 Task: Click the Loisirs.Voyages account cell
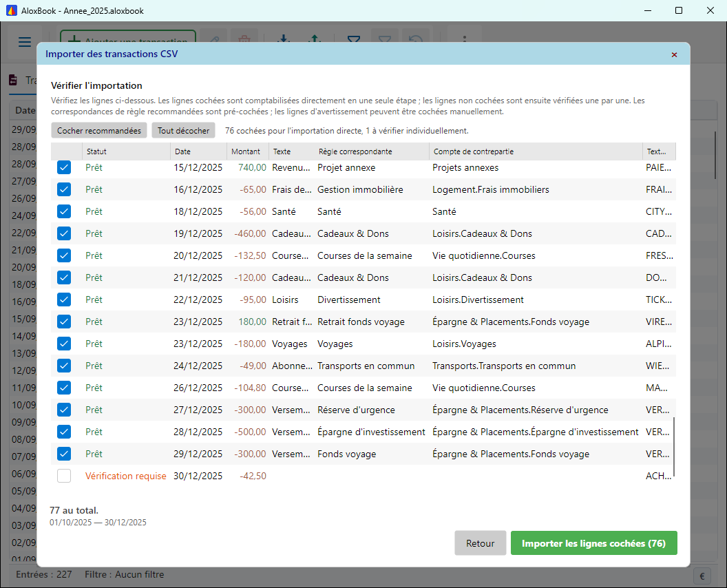click(464, 344)
